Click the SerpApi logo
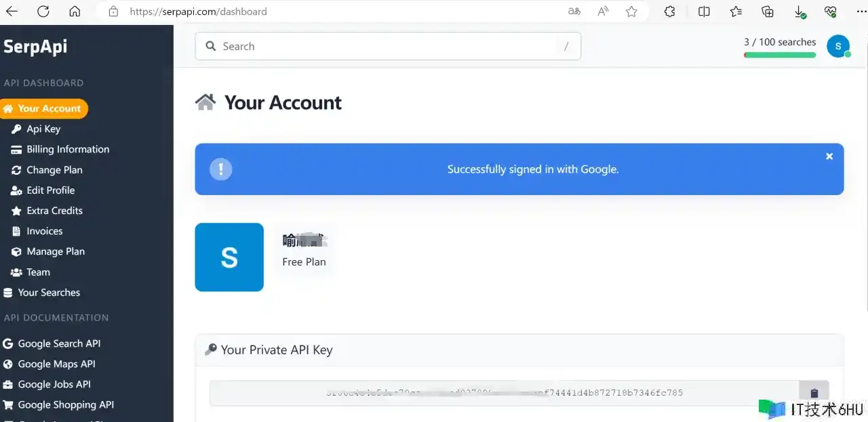This screenshot has height=422, width=868. pyautogui.click(x=35, y=46)
